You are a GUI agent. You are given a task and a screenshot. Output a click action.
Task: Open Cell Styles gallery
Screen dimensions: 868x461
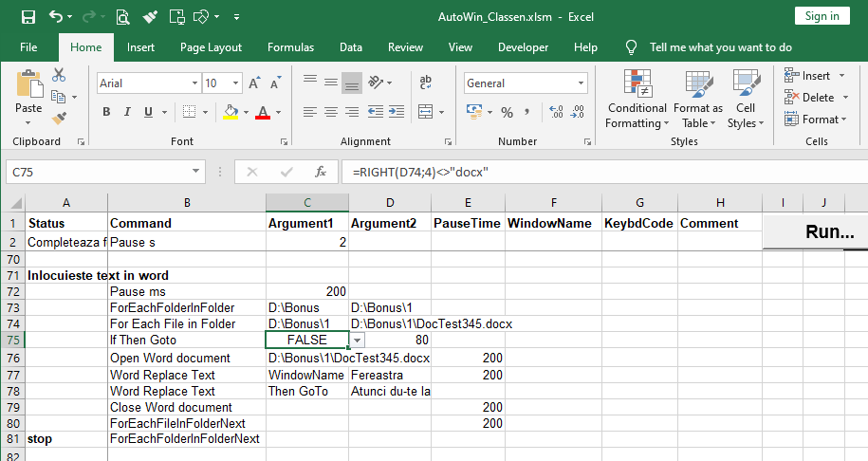pos(746,100)
